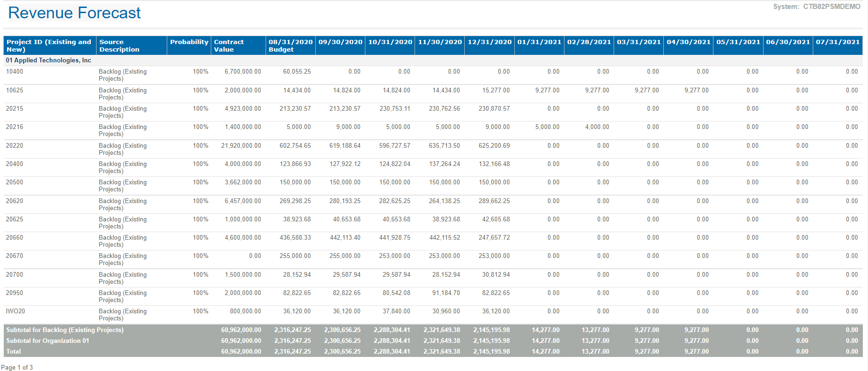Click the 08/31/2020 Budget column header
This screenshot has height=371, width=868.
(x=290, y=45)
